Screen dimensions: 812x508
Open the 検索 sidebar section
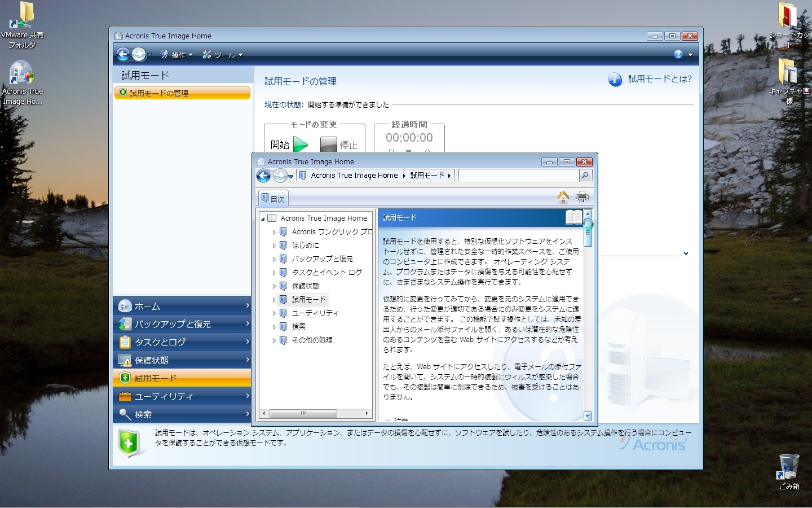pos(182,414)
